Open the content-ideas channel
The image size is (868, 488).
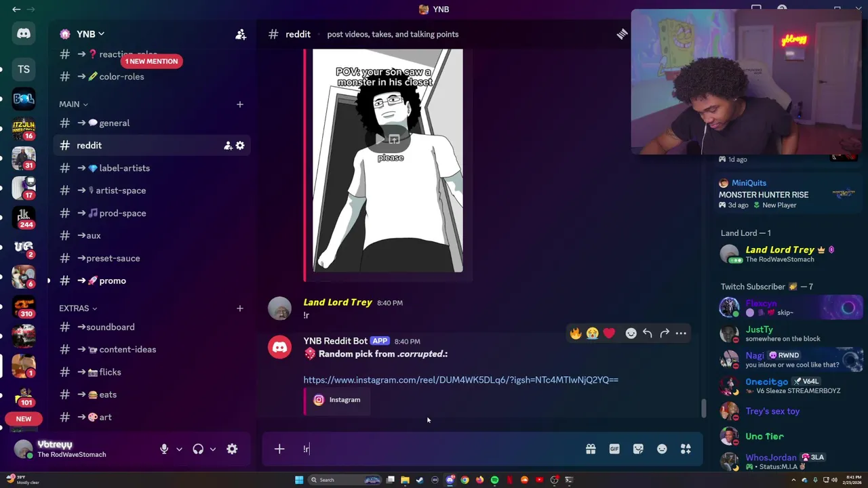(152, 349)
